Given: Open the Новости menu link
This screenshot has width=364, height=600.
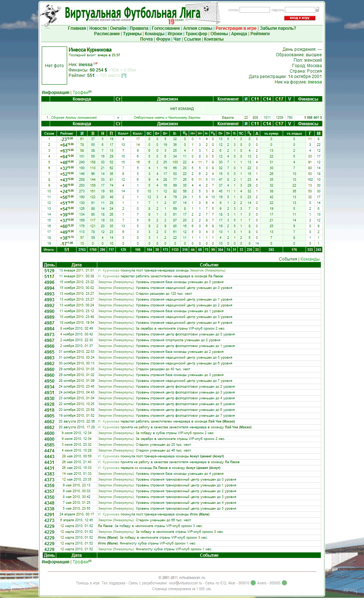Looking at the screenshot, I should pyautogui.click(x=98, y=28).
